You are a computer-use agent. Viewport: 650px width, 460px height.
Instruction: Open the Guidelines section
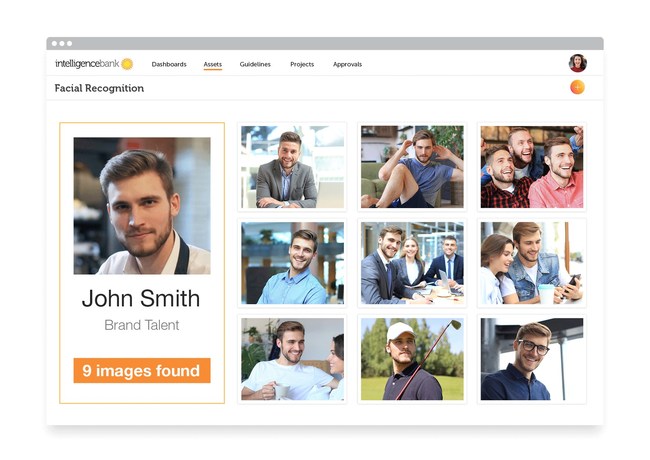pyautogui.click(x=255, y=64)
